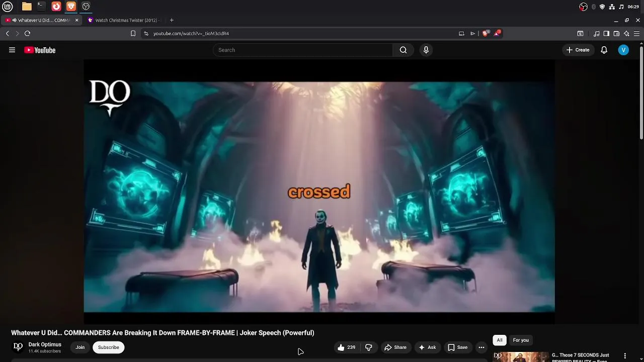
Task: Share this video
Action: coord(395,347)
